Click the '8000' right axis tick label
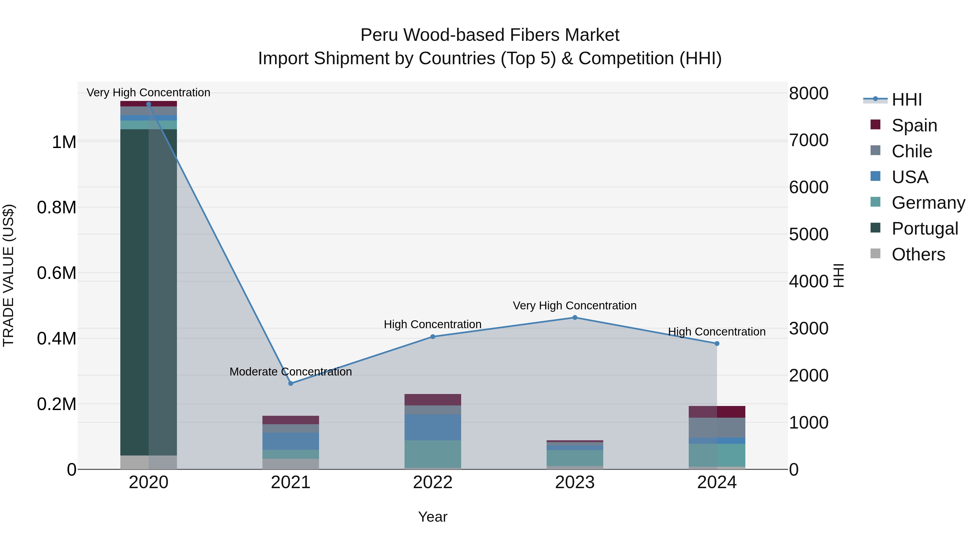Image resolution: width=980 pixels, height=551 pixels. (x=809, y=93)
